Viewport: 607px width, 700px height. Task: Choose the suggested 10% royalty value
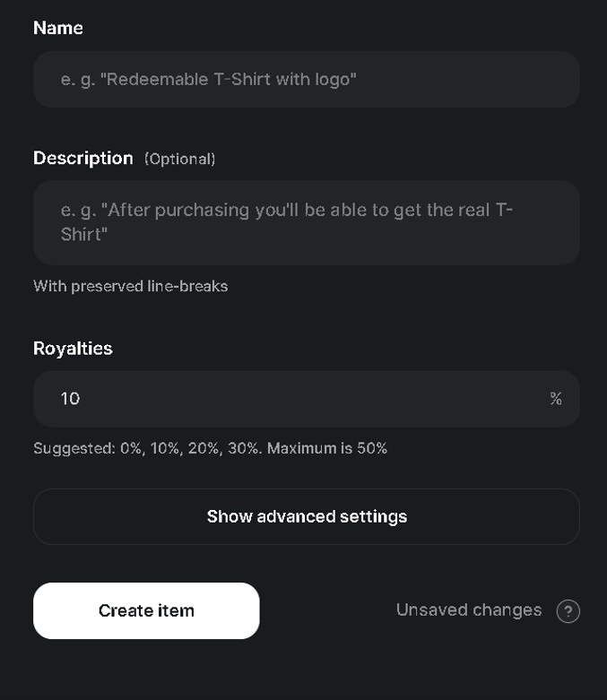pos(166,448)
